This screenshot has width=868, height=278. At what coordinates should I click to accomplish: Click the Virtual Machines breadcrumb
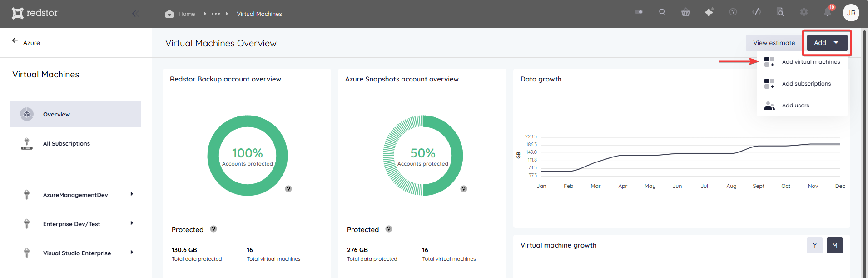pos(259,14)
